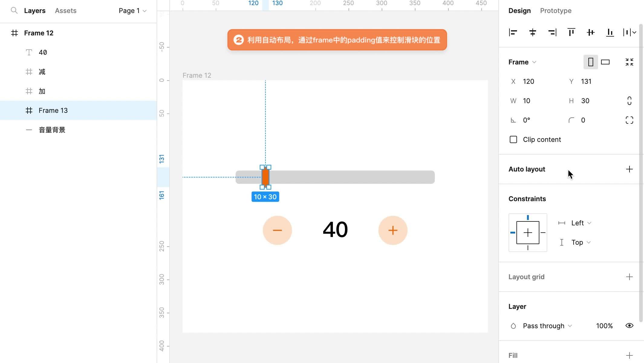Switch to the Prototype tab
This screenshot has width=644, height=363.
pos(555,11)
